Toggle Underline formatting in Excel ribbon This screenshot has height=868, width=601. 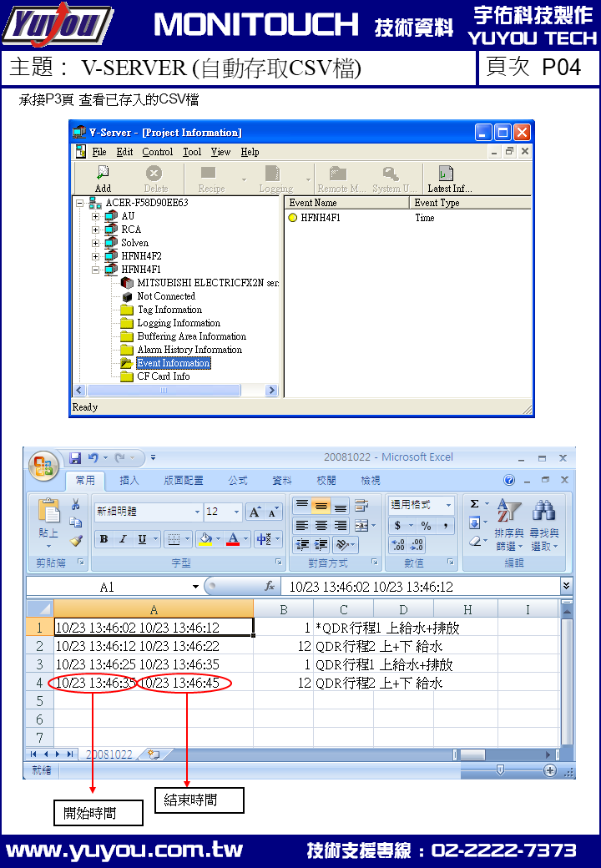pyautogui.click(x=142, y=538)
